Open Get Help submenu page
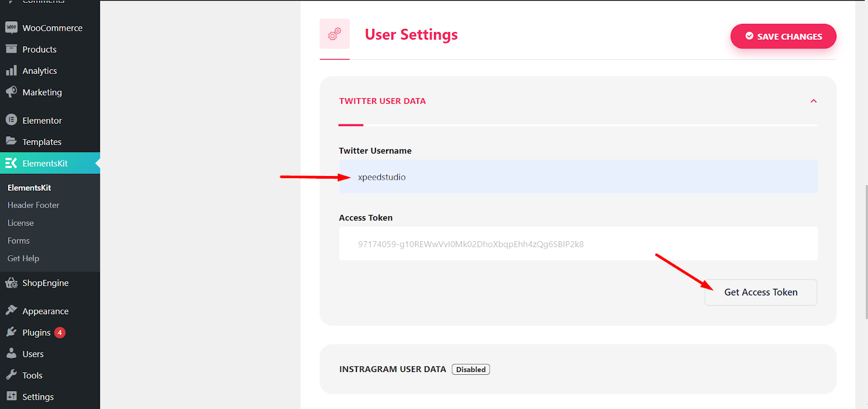 tap(23, 258)
